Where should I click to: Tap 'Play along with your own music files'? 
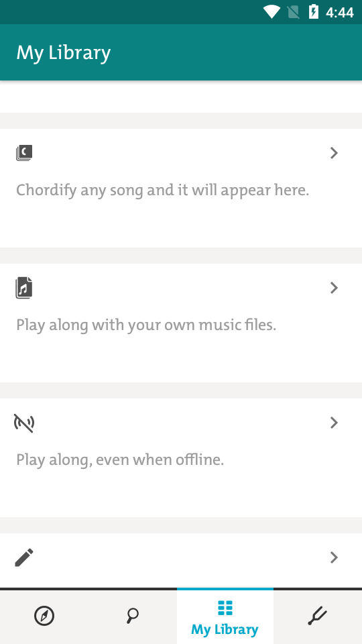tap(146, 325)
